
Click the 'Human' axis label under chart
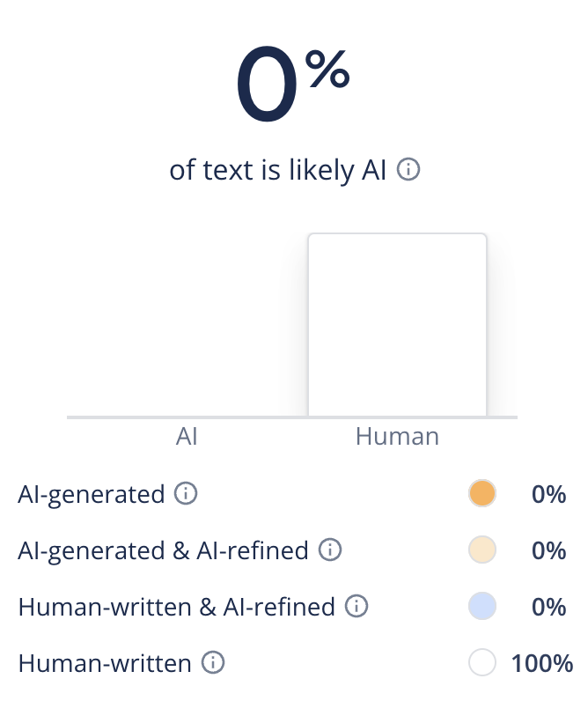[x=397, y=436]
